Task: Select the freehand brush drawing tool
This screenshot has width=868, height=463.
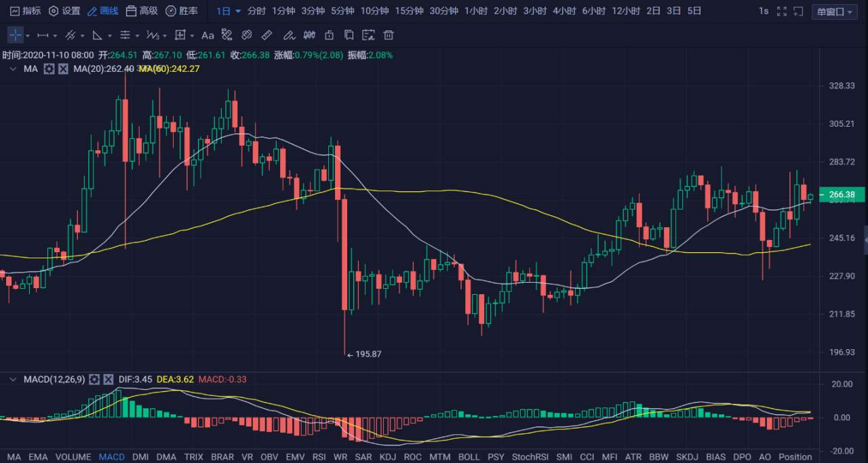Action: tap(289, 35)
